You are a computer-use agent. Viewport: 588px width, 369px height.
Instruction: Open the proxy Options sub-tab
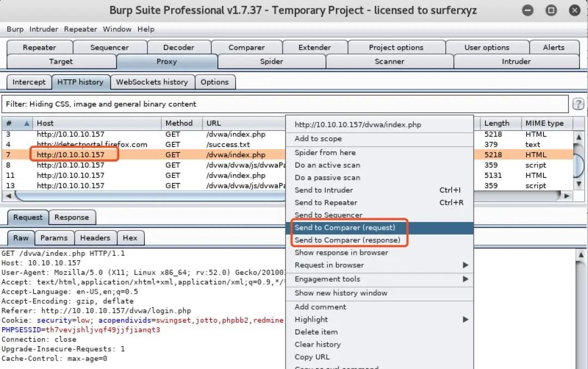215,82
